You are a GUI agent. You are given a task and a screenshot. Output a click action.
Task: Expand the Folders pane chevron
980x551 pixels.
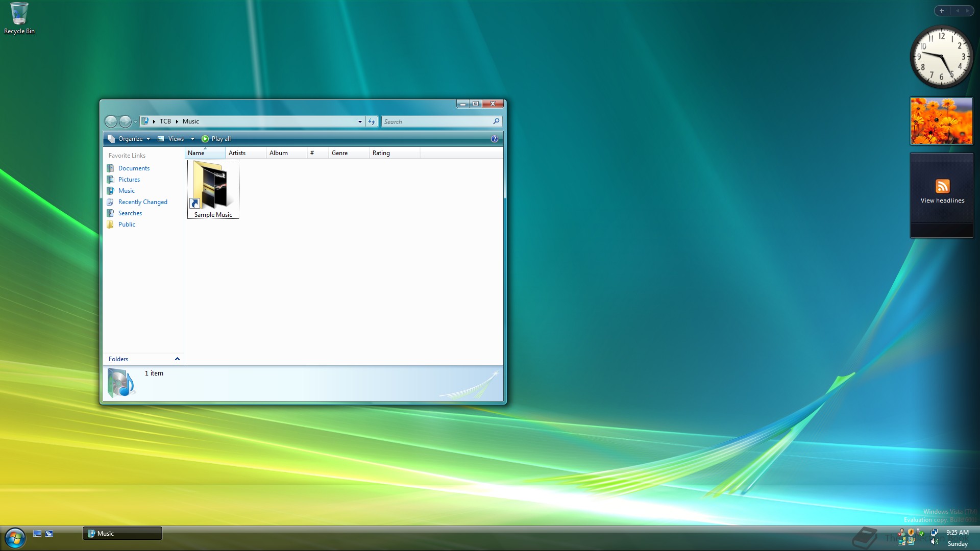pos(177,359)
